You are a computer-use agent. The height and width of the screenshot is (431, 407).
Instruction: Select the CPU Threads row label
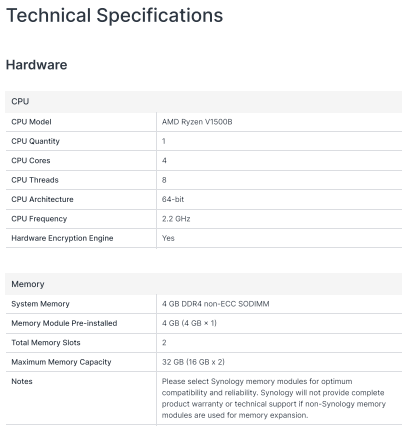[x=35, y=180]
